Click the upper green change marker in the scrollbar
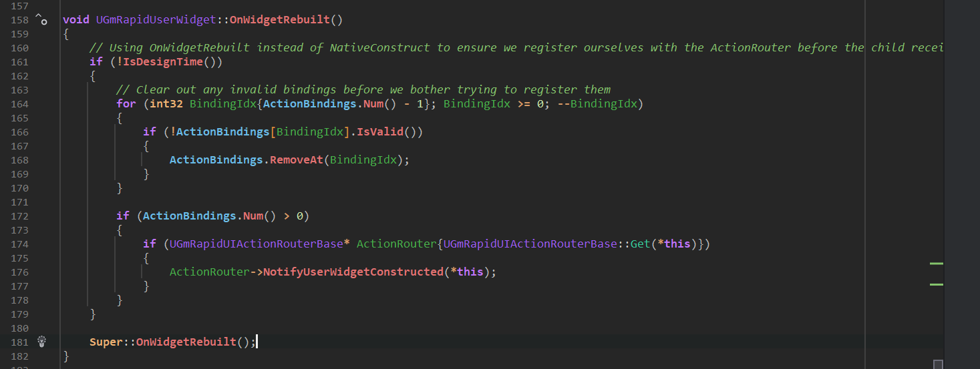Screen dimensions: 980x369 pyautogui.click(x=937, y=264)
